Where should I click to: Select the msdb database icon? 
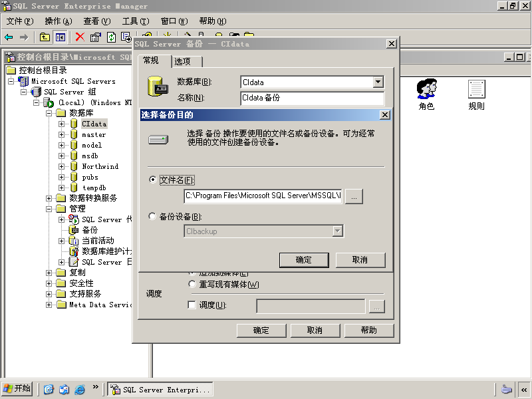click(x=74, y=156)
